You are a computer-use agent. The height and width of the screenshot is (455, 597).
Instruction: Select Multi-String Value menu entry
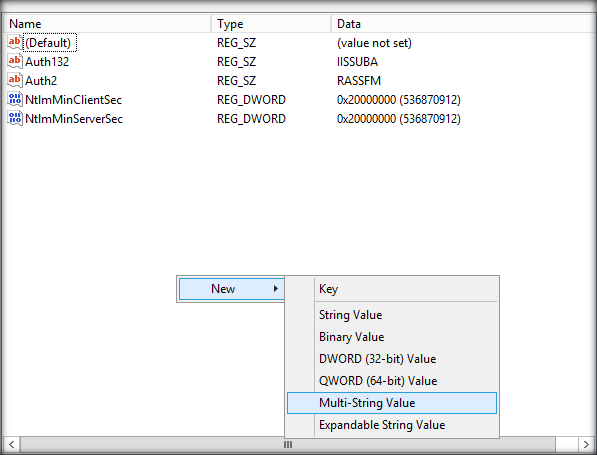tap(392, 403)
